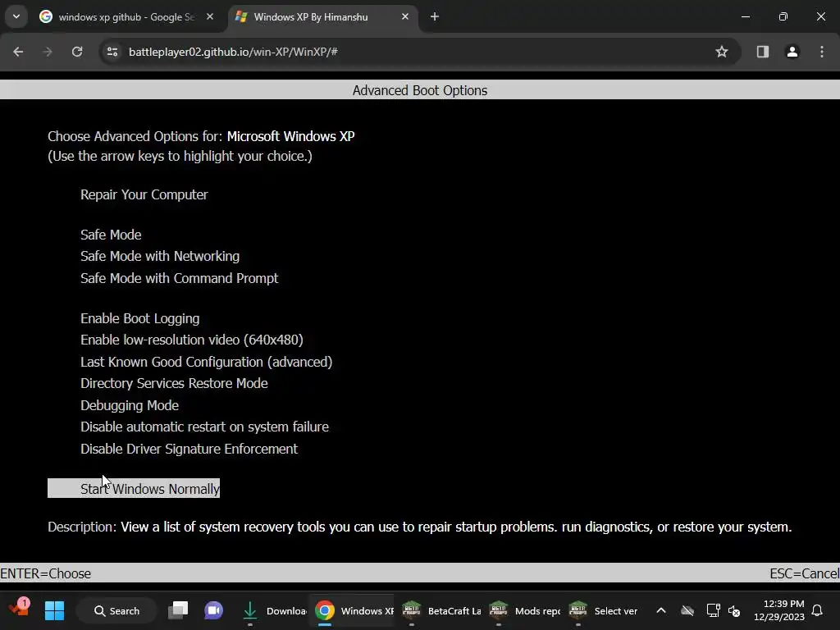Image resolution: width=840 pixels, height=630 pixels.
Task: Click the highlighted Start Windows Normally option
Action: (134, 488)
